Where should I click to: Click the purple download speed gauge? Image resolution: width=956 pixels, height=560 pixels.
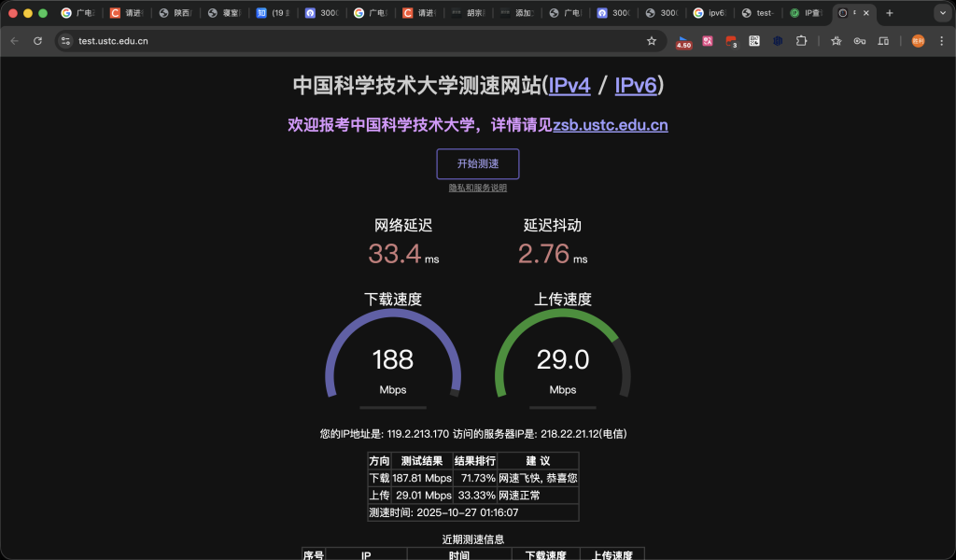click(392, 359)
